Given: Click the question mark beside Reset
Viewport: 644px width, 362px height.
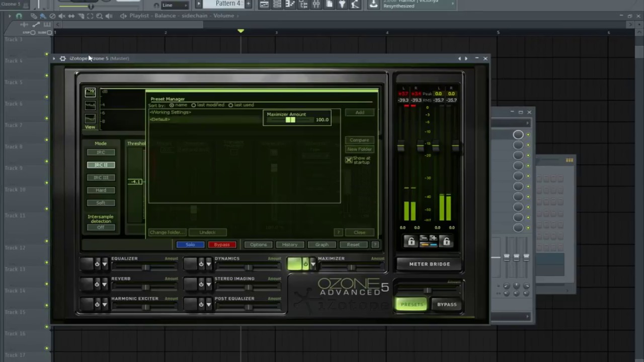Looking at the screenshot, I should point(375,244).
